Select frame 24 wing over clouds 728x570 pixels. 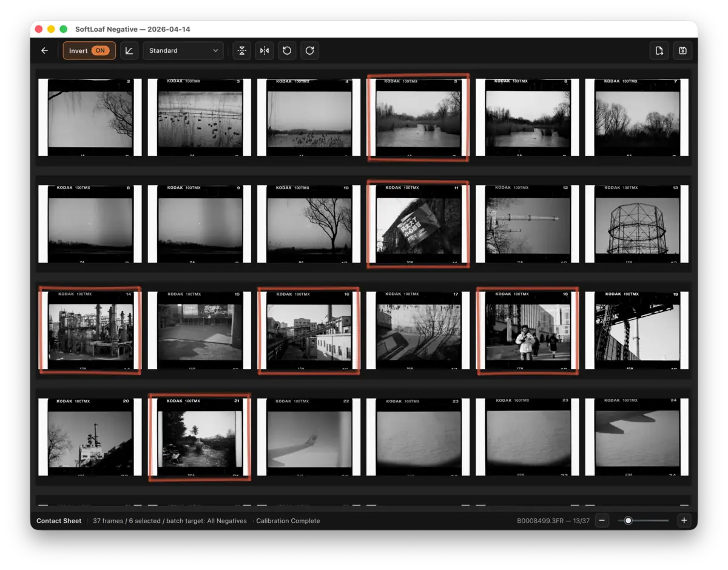pos(636,436)
